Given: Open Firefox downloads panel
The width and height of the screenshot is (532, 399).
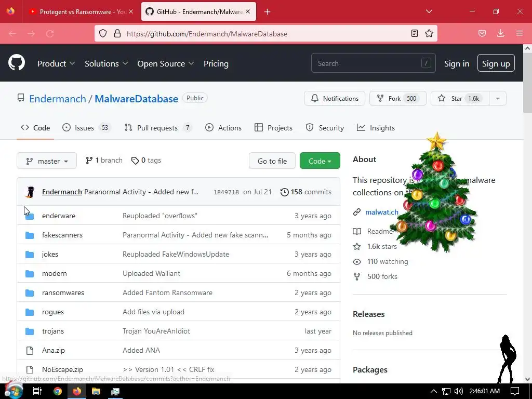Looking at the screenshot, I should click(500, 33).
